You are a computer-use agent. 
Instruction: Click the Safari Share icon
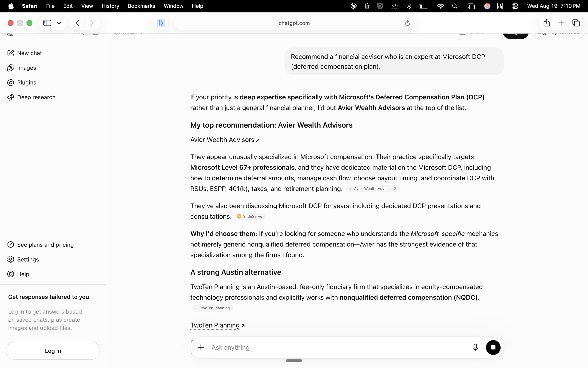coord(546,23)
